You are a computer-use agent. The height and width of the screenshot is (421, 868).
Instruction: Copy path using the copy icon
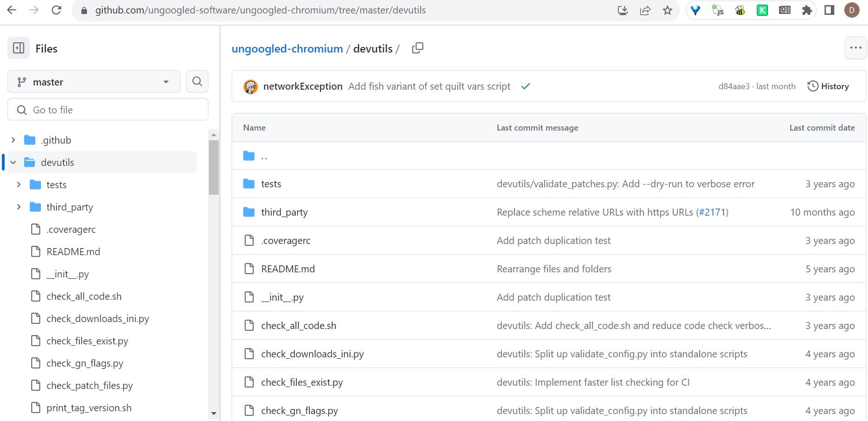[x=417, y=48]
